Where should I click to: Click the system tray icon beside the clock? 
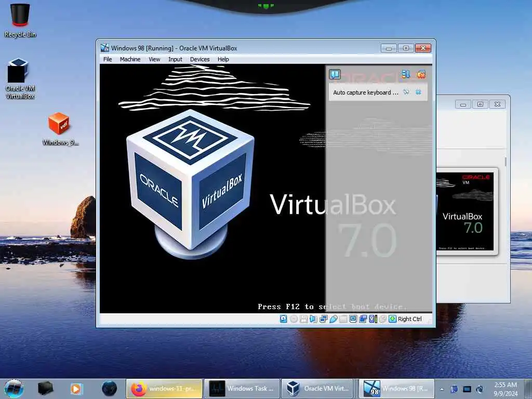[x=480, y=389]
